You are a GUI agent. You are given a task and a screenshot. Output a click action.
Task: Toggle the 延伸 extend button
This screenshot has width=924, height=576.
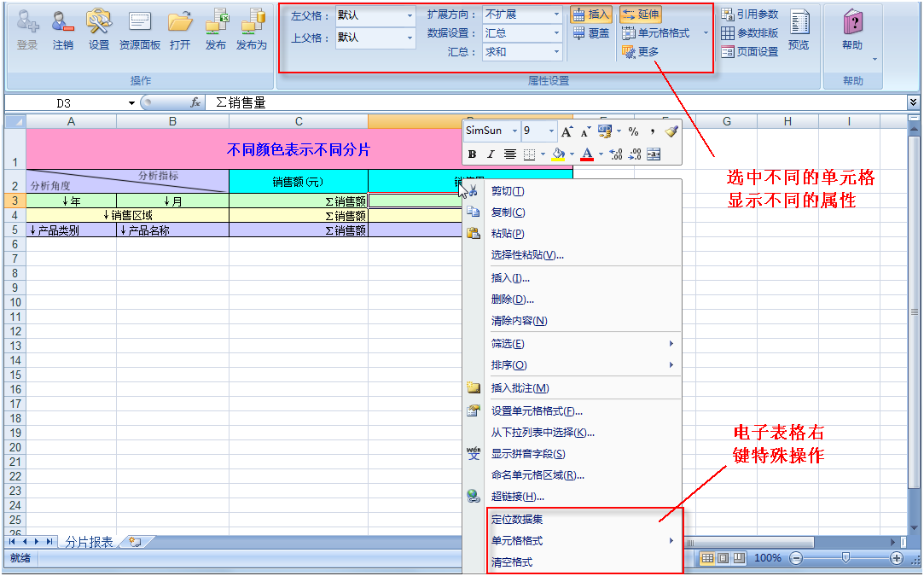pos(641,15)
